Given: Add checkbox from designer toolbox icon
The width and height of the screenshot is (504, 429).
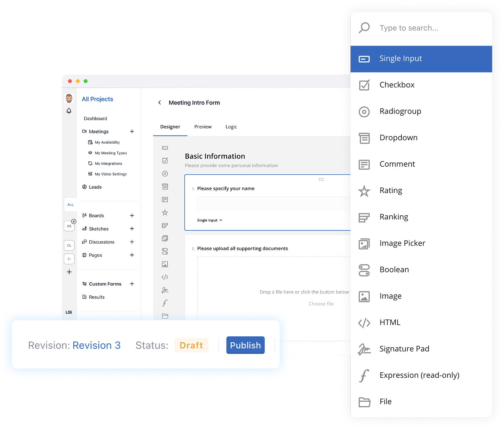Looking at the screenshot, I should pyautogui.click(x=165, y=161).
